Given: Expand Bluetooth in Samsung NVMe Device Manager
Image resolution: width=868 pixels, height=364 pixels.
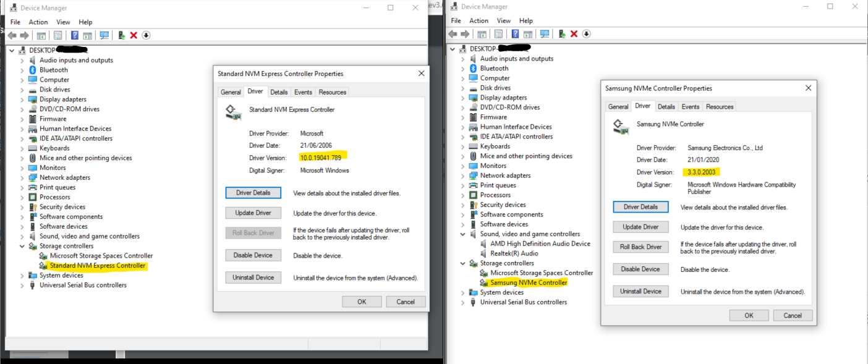Looking at the screenshot, I should [463, 69].
